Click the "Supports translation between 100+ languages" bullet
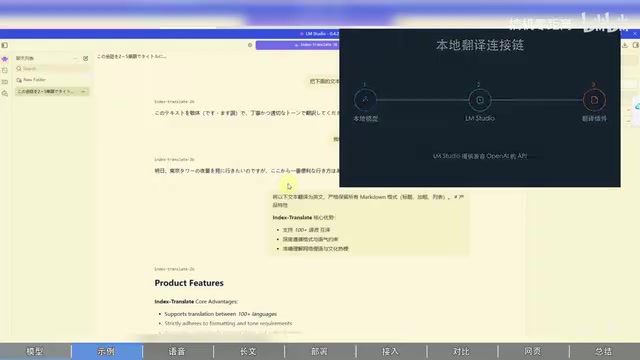Screen dimensions: 640x360 (220, 314)
